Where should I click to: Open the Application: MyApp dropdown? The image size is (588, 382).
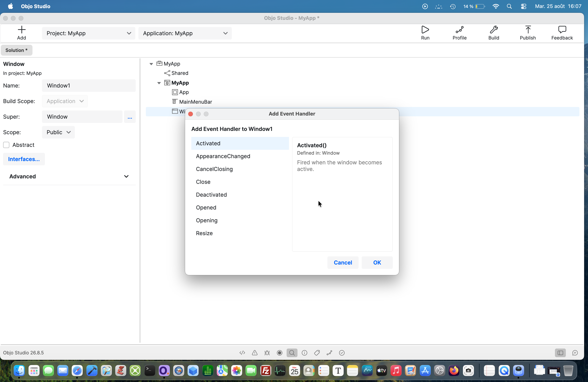click(185, 33)
